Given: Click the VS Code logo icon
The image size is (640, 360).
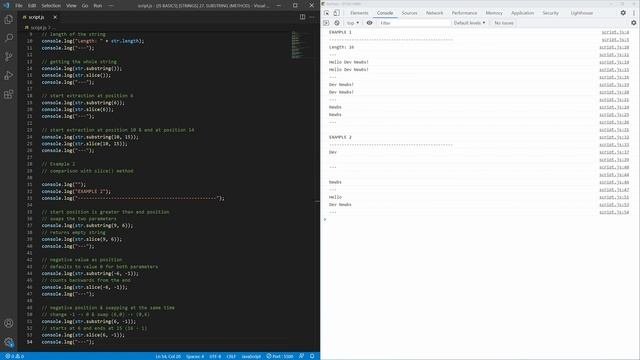Looking at the screenshot, I should tap(6, 6).
